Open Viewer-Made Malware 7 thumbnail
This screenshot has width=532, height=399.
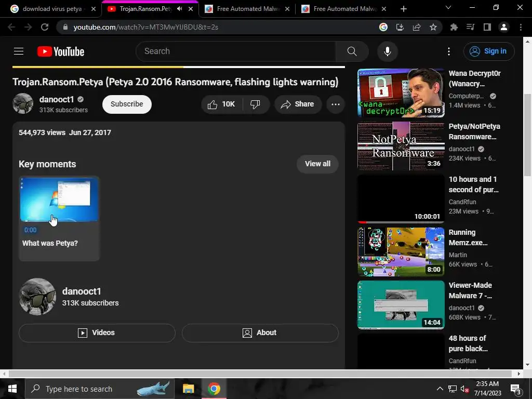401,304
